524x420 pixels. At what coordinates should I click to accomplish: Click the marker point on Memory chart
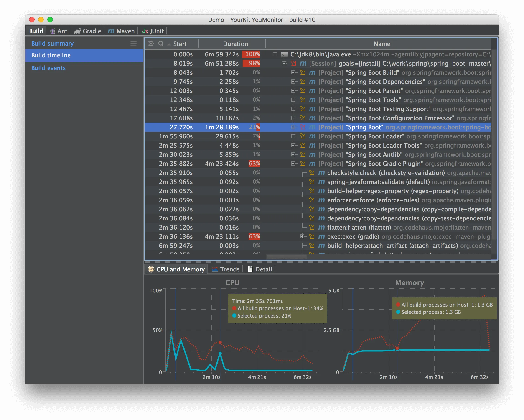point(397,349)
